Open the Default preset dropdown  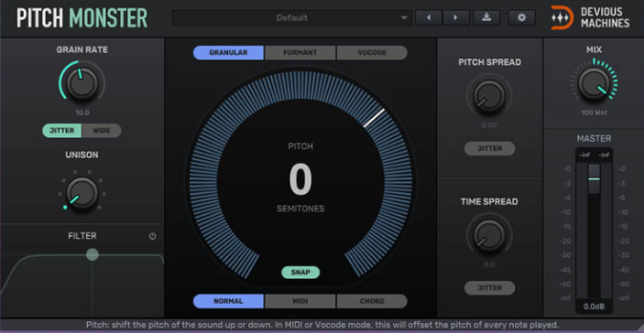pos(291,17)
